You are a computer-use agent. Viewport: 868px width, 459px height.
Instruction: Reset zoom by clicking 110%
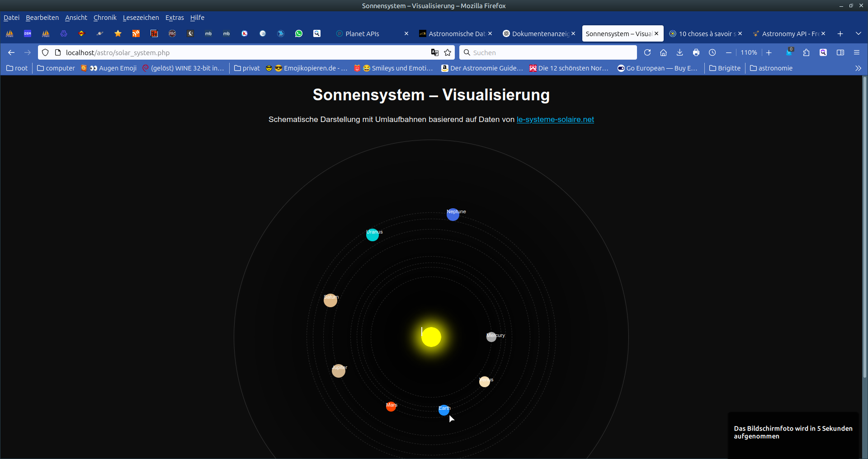click(749, 52)
